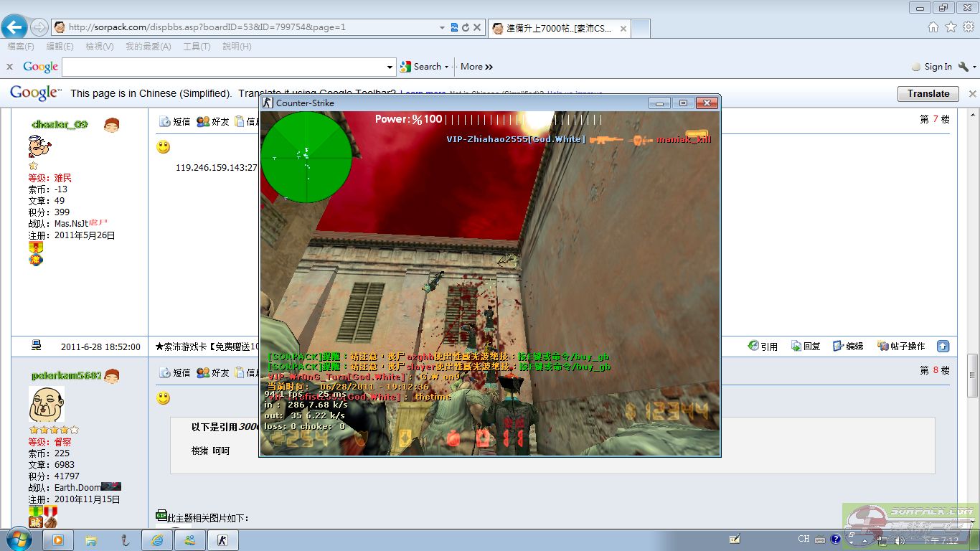The image size is (980, 551).
Task: Click 引用 to quote the post
Action: pos(763,346)
